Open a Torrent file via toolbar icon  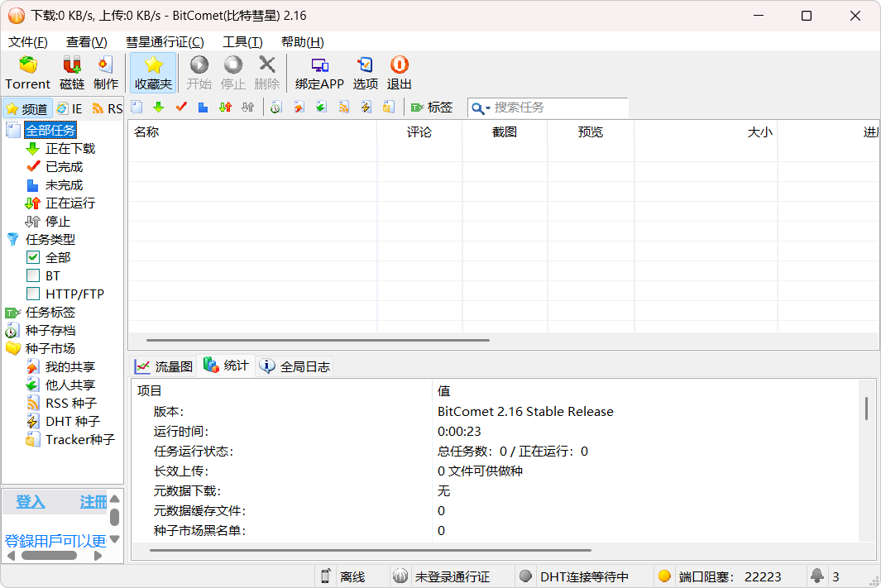[x=27, y=73]
